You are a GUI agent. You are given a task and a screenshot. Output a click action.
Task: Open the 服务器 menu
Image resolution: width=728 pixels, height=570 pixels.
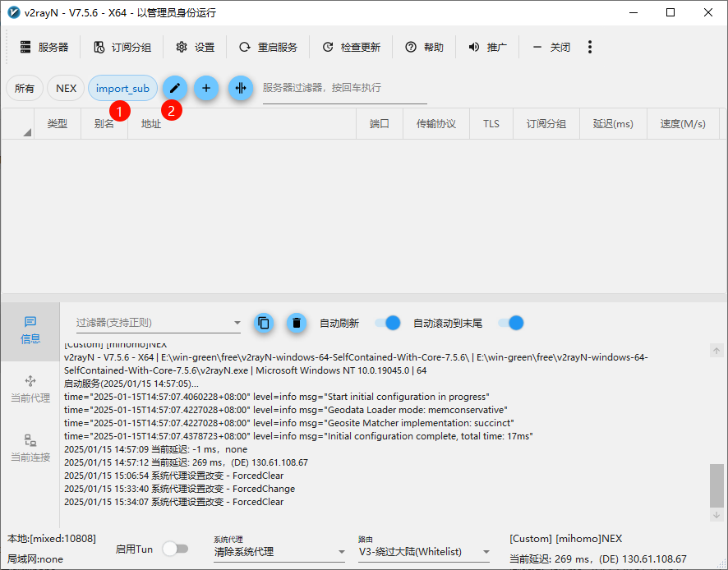44,48
